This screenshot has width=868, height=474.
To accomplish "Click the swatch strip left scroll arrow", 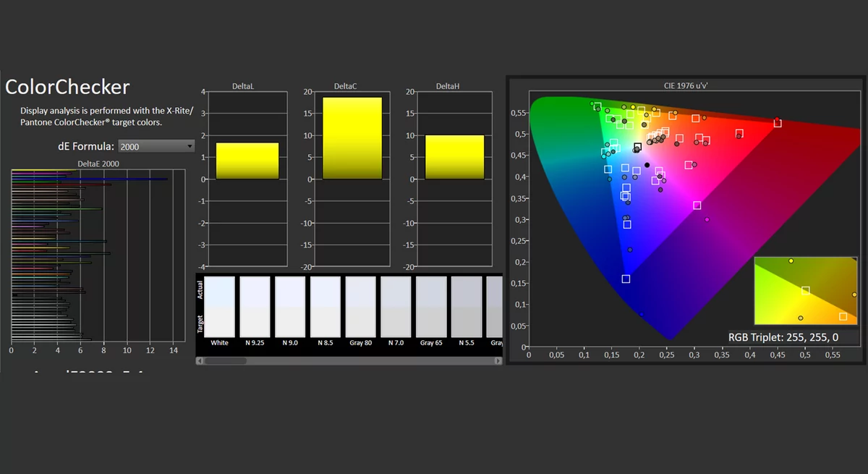I will pyautogui.click(x=200, y=360).
